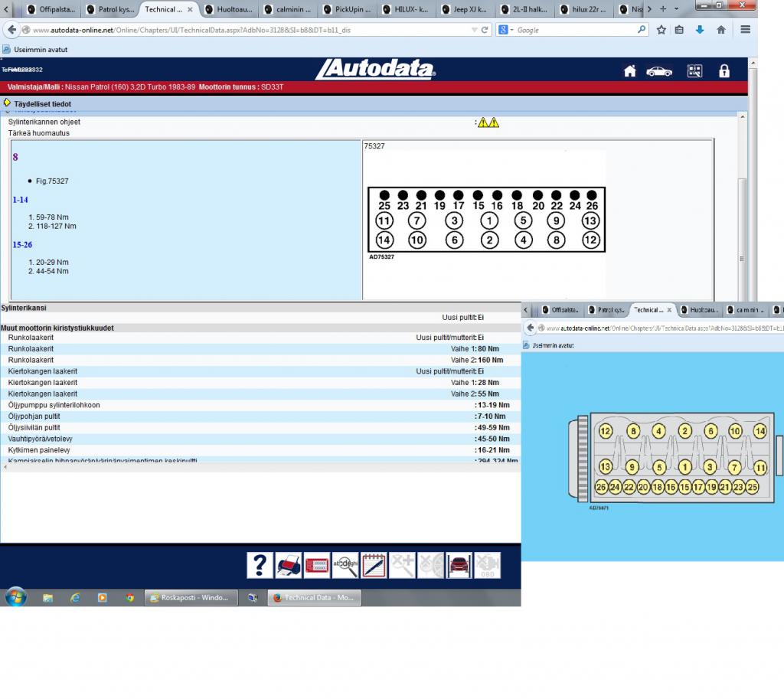Click the printer icon to print
This screenshot has width=784, height=699.
[x=289, y=565]
